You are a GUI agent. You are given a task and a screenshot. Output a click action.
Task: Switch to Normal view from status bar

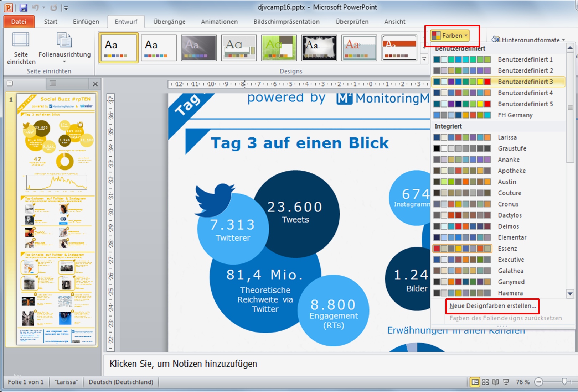475,382
